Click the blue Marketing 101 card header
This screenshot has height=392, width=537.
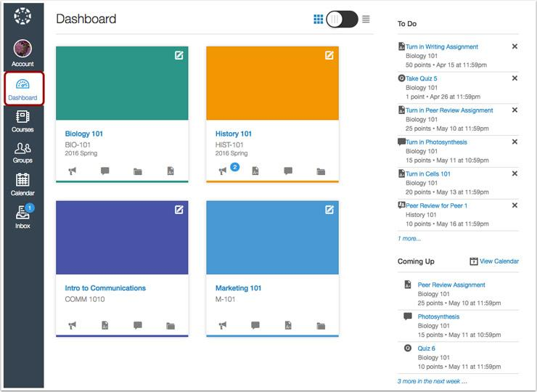[272, 237]
